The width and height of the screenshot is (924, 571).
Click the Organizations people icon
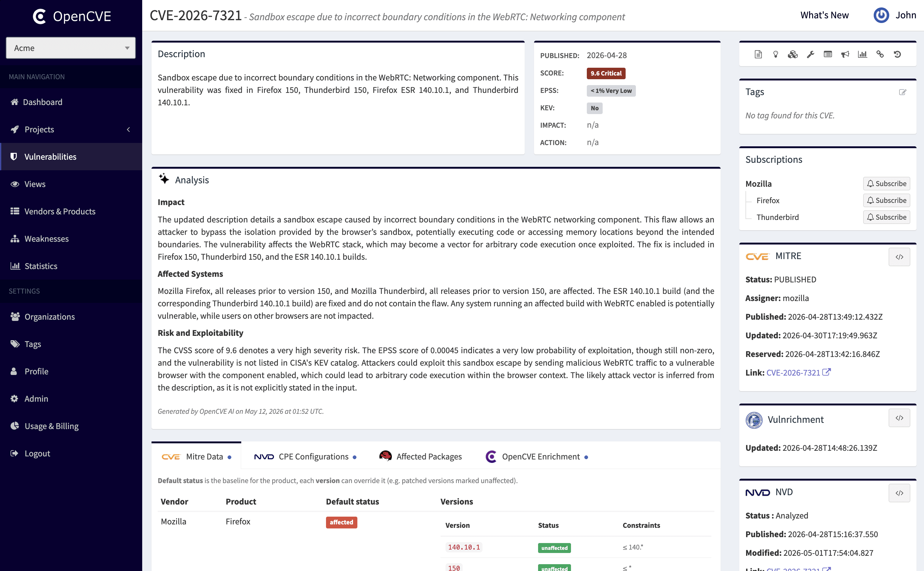[x=15, y=317]
